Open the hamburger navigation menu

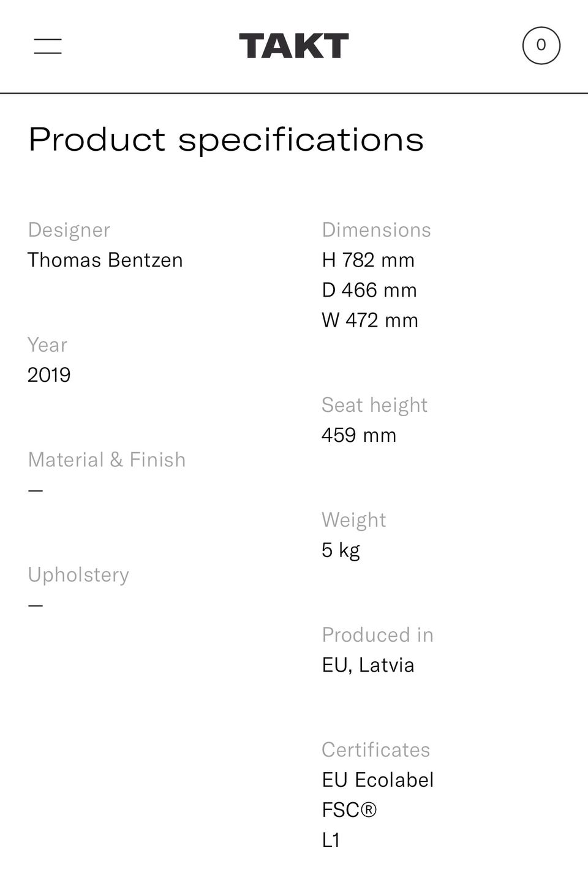(48, 46)
